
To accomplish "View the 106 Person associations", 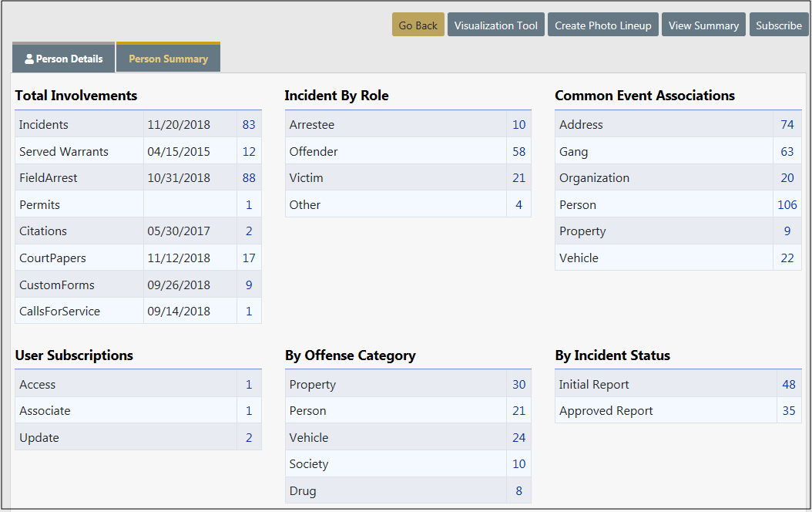I will (x=787, y=204).
